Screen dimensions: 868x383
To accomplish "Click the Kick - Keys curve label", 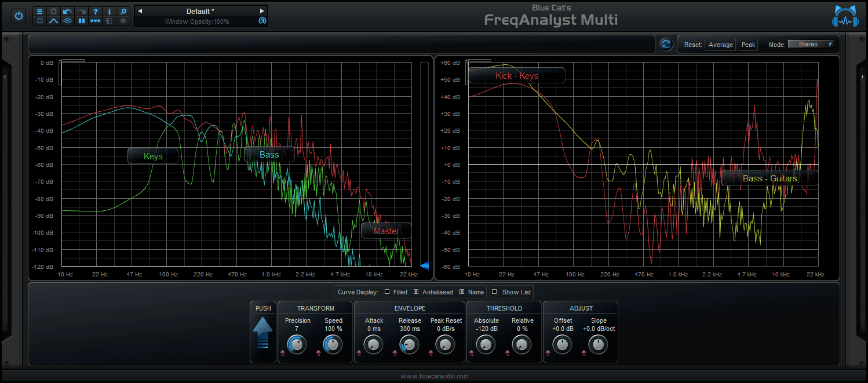I will [516, 75].
